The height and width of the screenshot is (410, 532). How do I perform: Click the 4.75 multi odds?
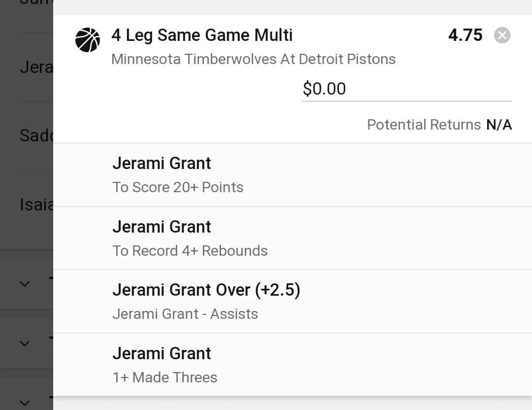point(465,35)
